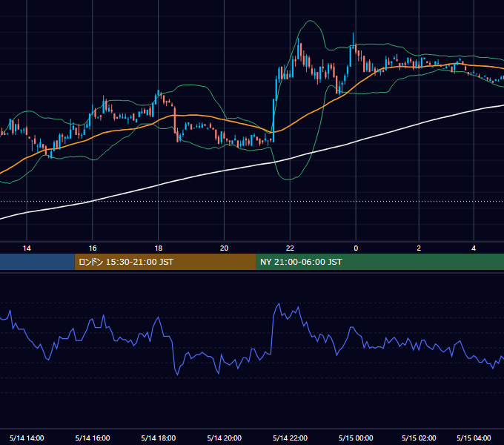
Task: Click the 5/14 16:00 date label
Action: click(93, 438)
